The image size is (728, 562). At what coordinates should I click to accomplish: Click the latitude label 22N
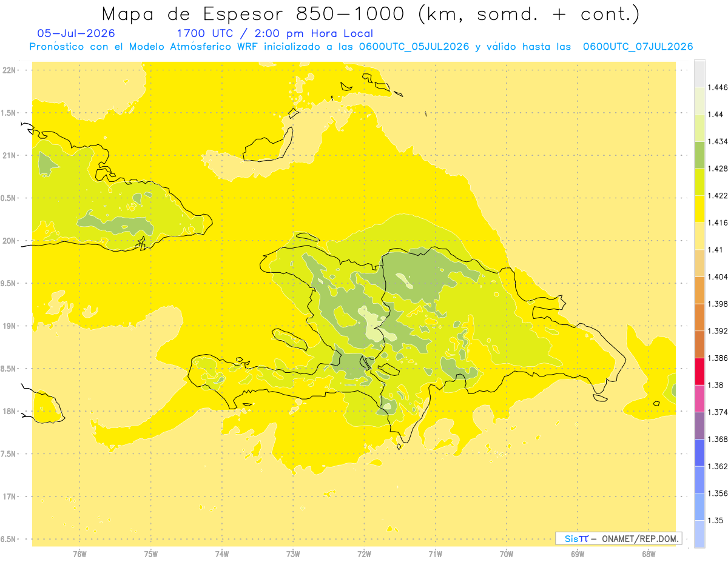pos(9,70)
